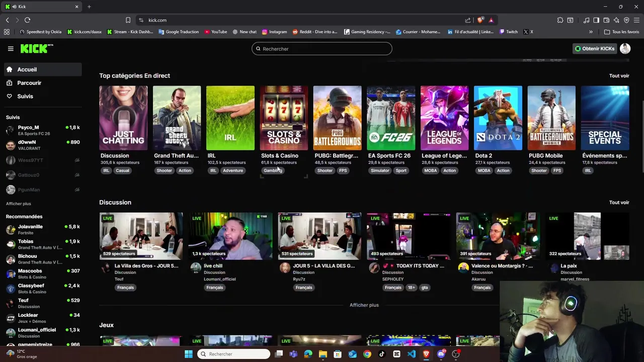Open the YouTube bookmark
The width and height of the screenshot is (644, 362).
click(215, 32)
